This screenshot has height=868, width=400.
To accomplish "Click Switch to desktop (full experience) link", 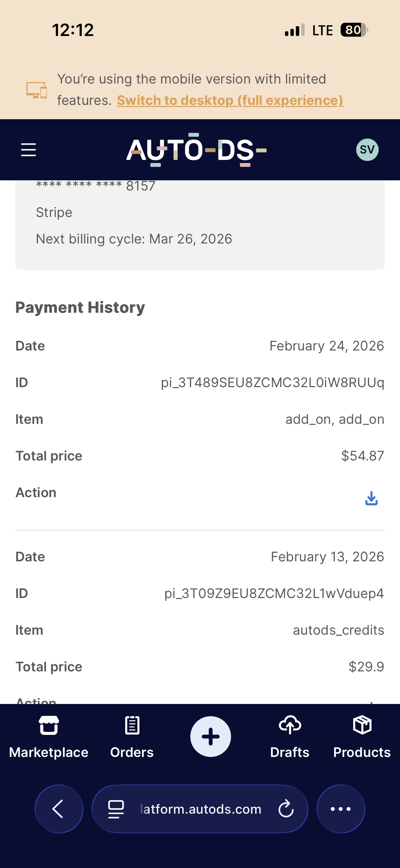I will (x=230, y=101).
